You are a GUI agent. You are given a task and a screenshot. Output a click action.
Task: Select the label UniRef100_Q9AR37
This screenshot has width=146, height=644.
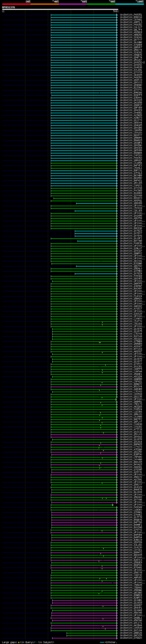pyautogui.click(x=131, y=105)
